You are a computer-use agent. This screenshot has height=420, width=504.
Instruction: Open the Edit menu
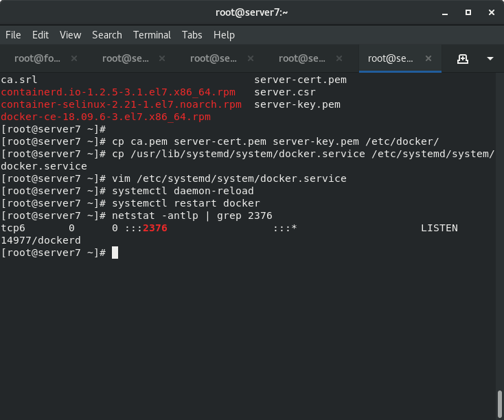coord(41,35)
